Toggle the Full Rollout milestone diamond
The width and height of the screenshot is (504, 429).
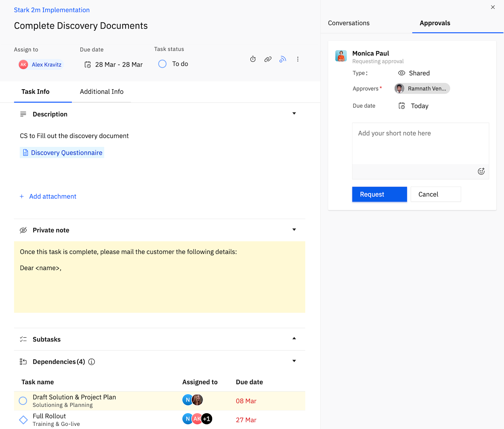[23, 420]
